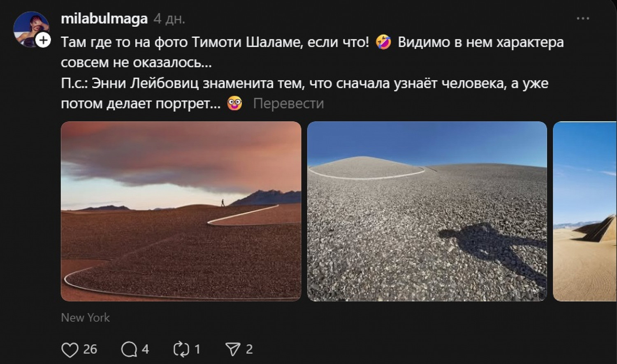Share the post with the paper plane icon
617x364 pixels.
click(x=233, y=350)
